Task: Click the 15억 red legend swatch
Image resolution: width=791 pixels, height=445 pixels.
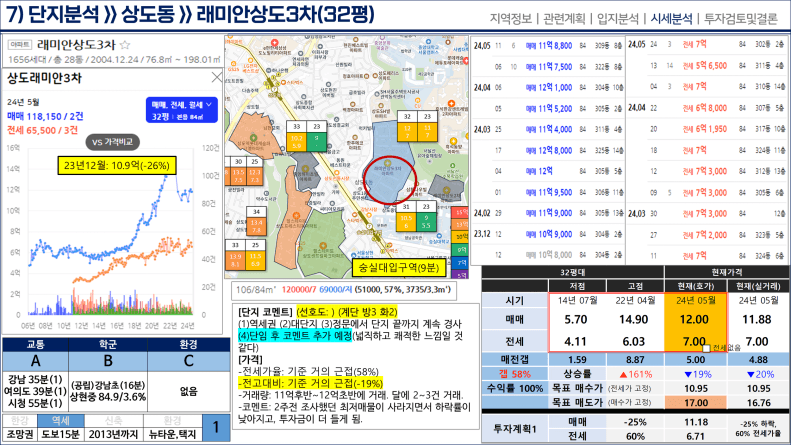Action: 460,212
